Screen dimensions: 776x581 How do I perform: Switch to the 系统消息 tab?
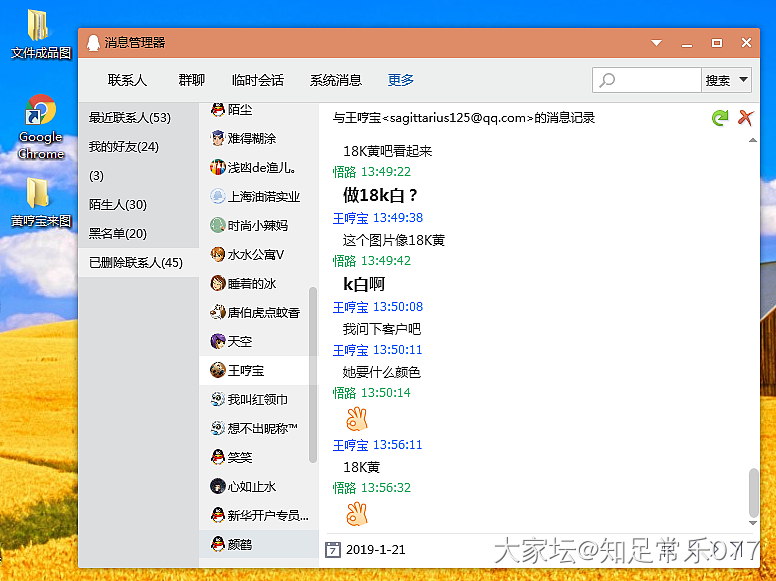coord(335,80)
